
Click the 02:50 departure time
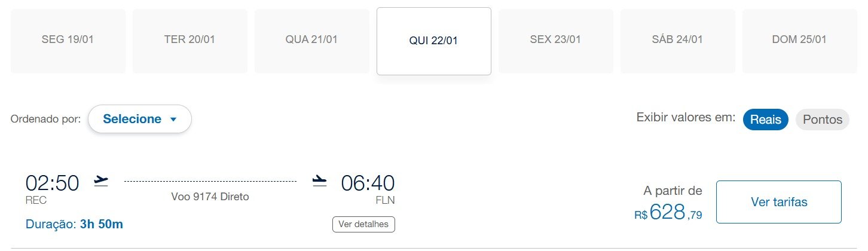(x=52, y=183)
